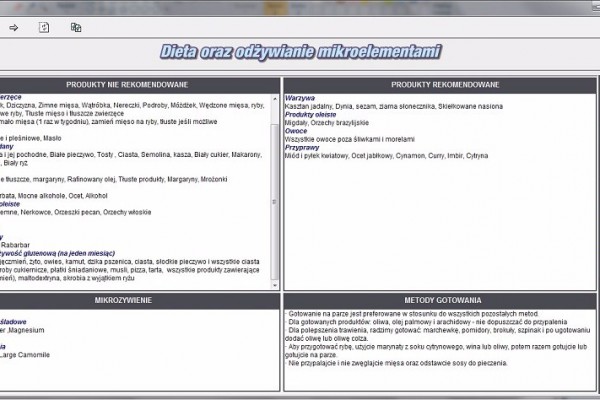Image resolution: width=600 pixels, height=400 pixels.
Task: Click scroll-down arrow of not-recommended products list
Action: [x=275, y=286]
